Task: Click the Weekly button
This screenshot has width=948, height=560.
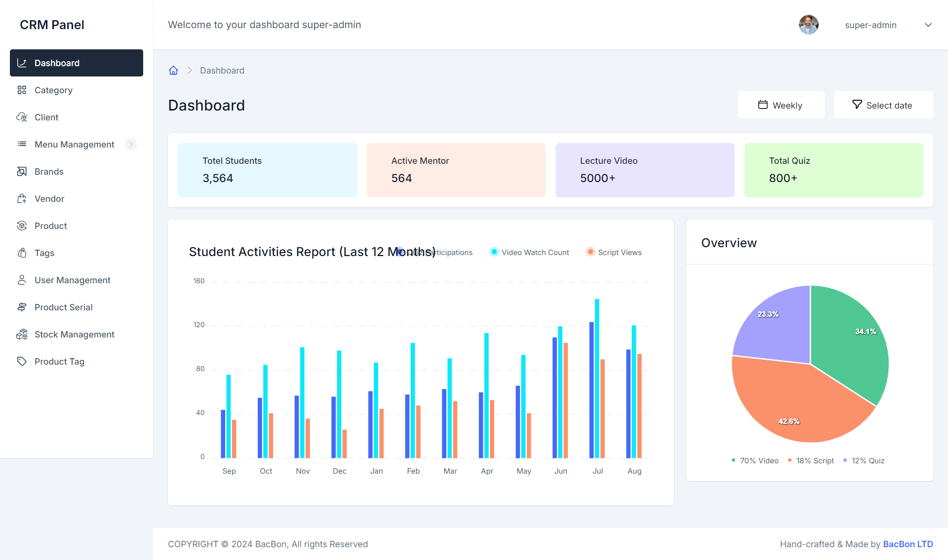Action: point(781,105)
